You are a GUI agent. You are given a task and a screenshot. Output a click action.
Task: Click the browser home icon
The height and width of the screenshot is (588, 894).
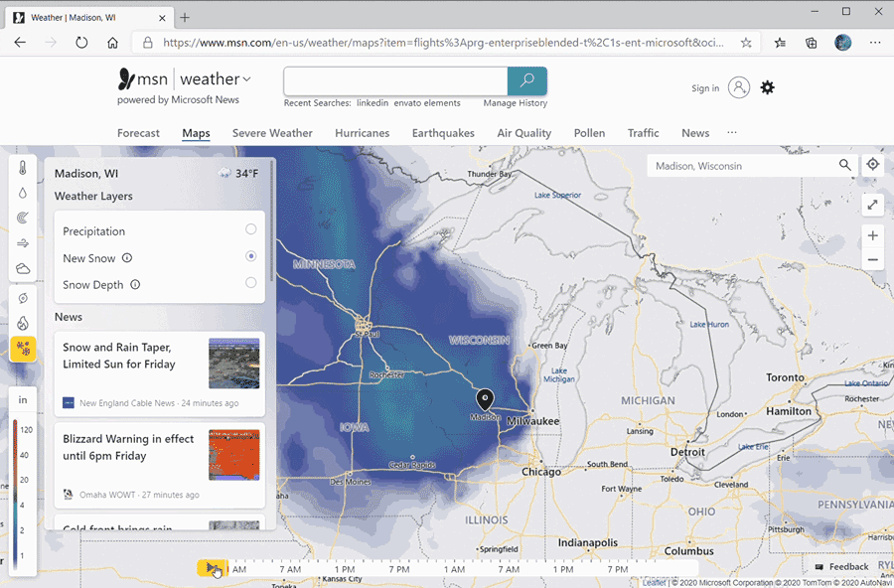112,42
